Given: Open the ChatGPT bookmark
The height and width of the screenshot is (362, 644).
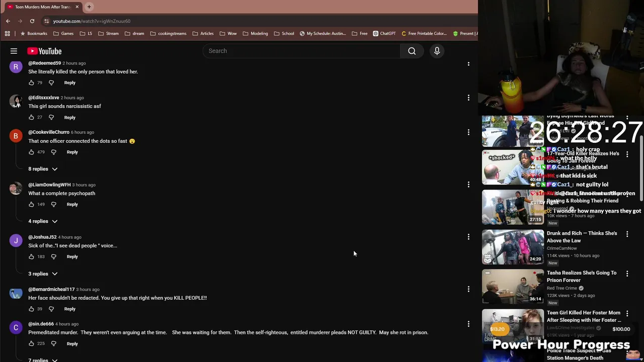Looking at the screenshot, I should (384, 34).
